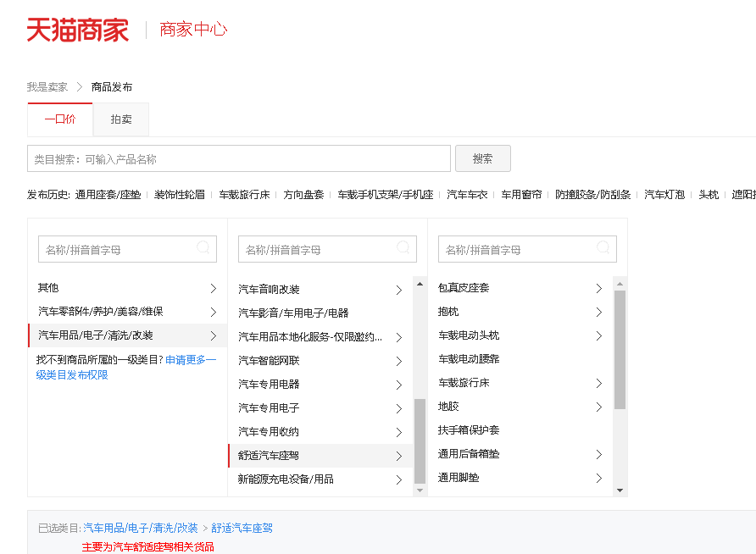
Task: Go to 我是卖家 breadcrumb
Action: pos(47,87)
